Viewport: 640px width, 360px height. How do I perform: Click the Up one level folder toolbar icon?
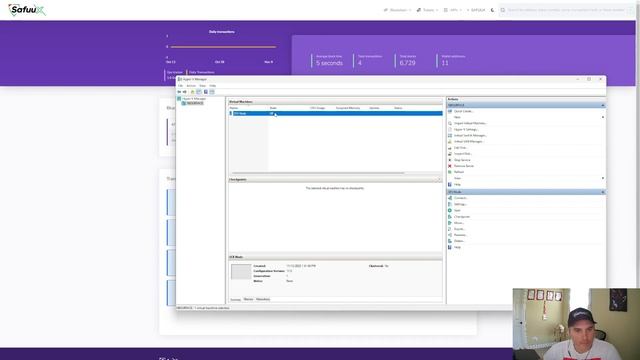pyautogui.click(x=192, y=92)
